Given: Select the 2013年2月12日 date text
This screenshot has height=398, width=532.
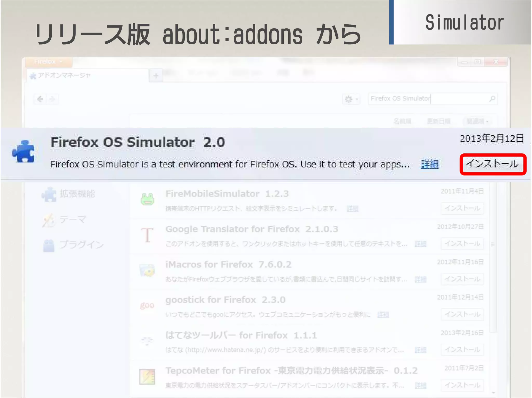Looking at the screenshot, I should point(492,138).
